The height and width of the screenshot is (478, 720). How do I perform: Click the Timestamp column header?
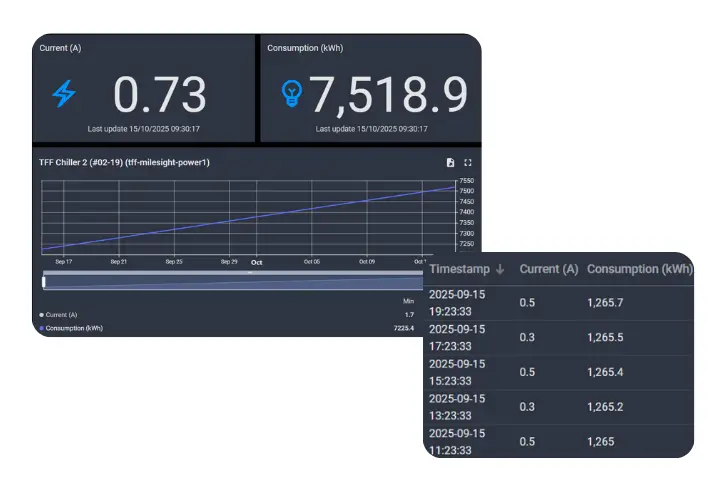(460, 269)
